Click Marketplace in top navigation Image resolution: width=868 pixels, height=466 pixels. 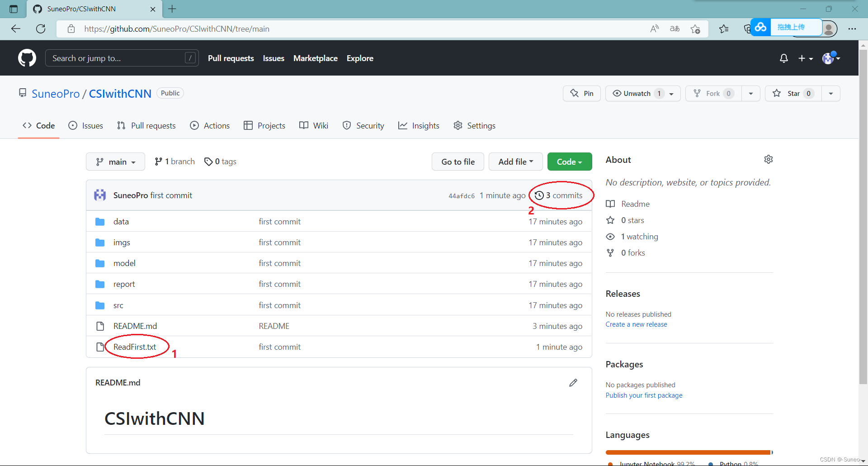point(316,58)
